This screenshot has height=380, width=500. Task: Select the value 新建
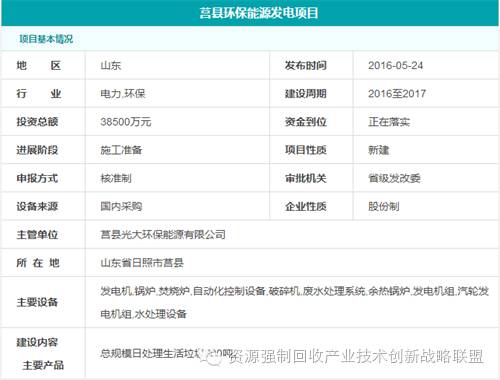[379, 150]
